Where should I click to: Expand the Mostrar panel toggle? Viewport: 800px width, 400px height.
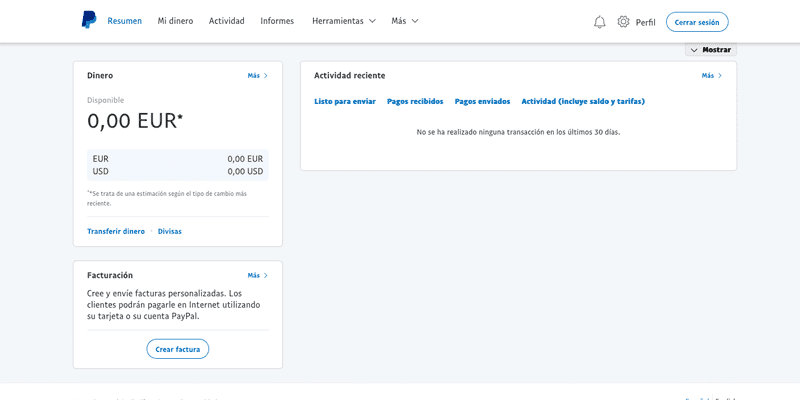pos(710,50)
